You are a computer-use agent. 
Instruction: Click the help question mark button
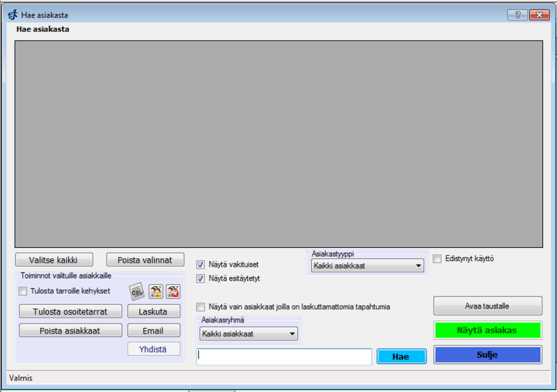tap(516, 15)
